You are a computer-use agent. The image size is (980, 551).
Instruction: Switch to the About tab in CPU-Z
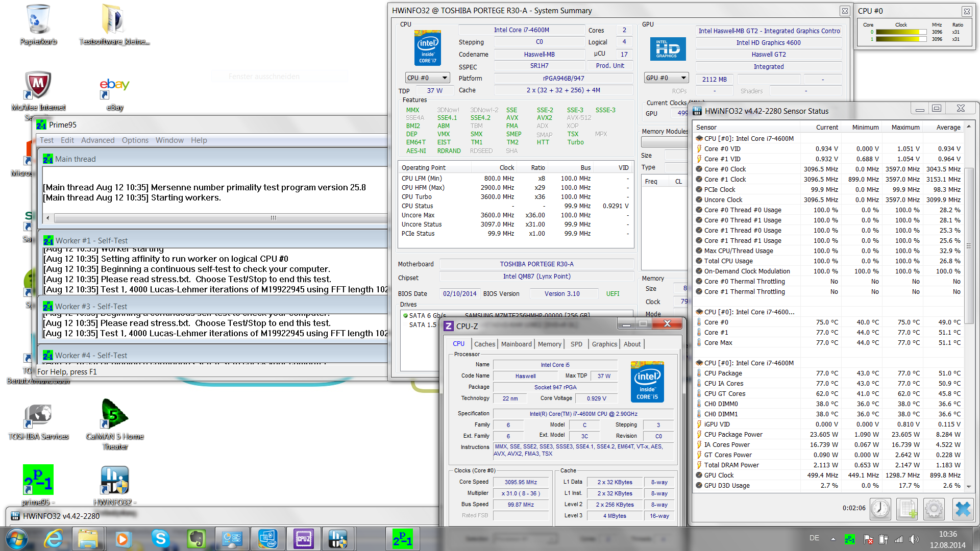coord(632,344)
